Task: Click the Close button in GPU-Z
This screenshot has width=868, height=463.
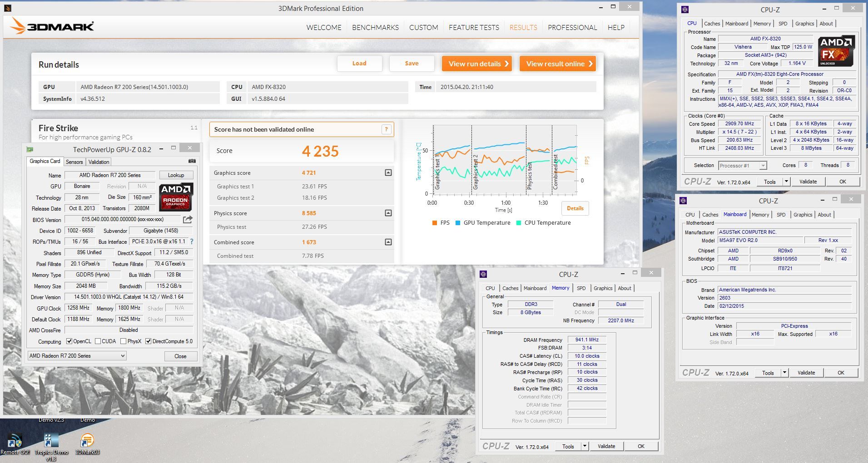Action: (180, 356)
